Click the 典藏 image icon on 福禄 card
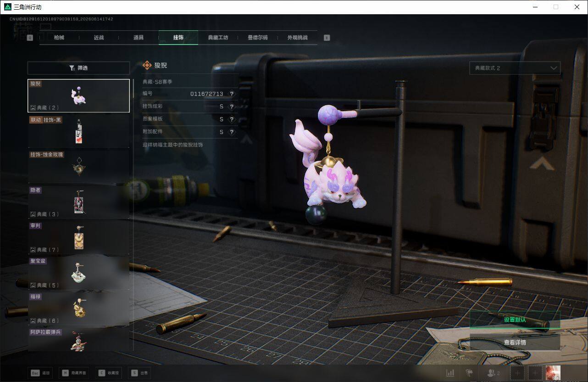Screen dimensions: 588x382 pyautogui.click(x=33, y=320)
